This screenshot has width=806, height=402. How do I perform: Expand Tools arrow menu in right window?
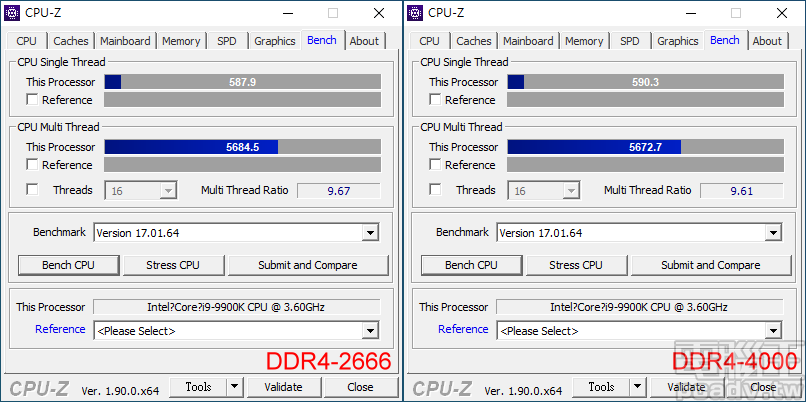pyautogui.click(x=637, y=387)
